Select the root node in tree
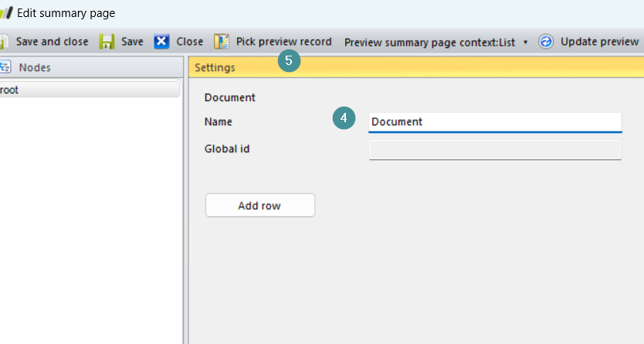644x344 pixels. pyautogui.click(x=11, y=90)
